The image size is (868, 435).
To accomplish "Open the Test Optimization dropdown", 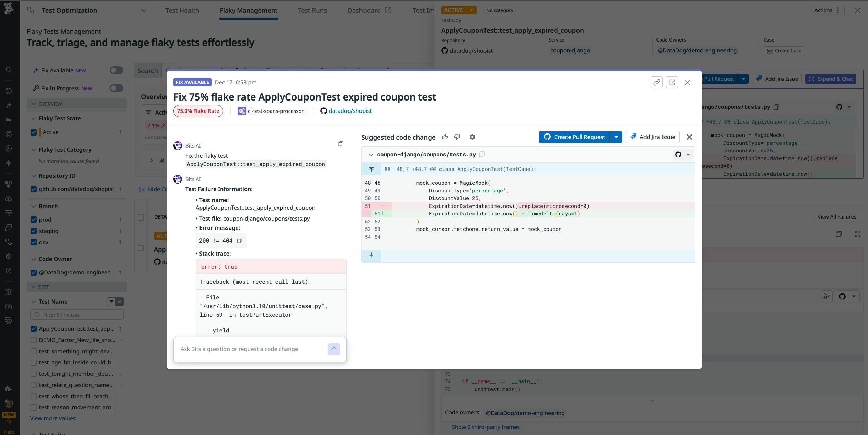I will point(144,10).
